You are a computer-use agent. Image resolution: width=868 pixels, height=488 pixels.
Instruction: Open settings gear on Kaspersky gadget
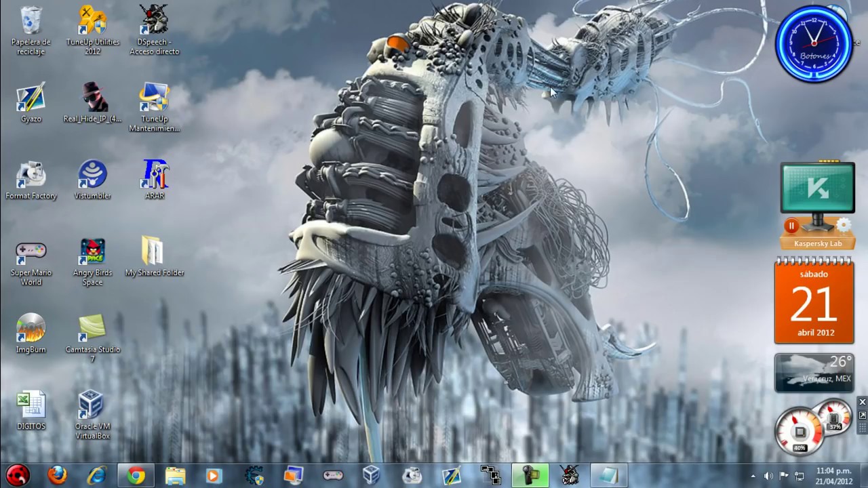pos(844,225)
